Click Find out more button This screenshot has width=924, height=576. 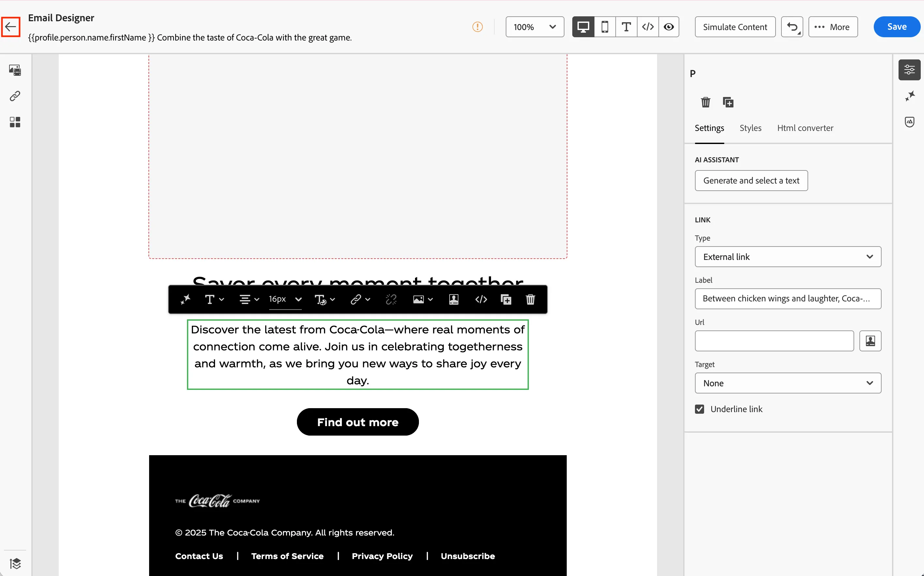coord(358,422)
